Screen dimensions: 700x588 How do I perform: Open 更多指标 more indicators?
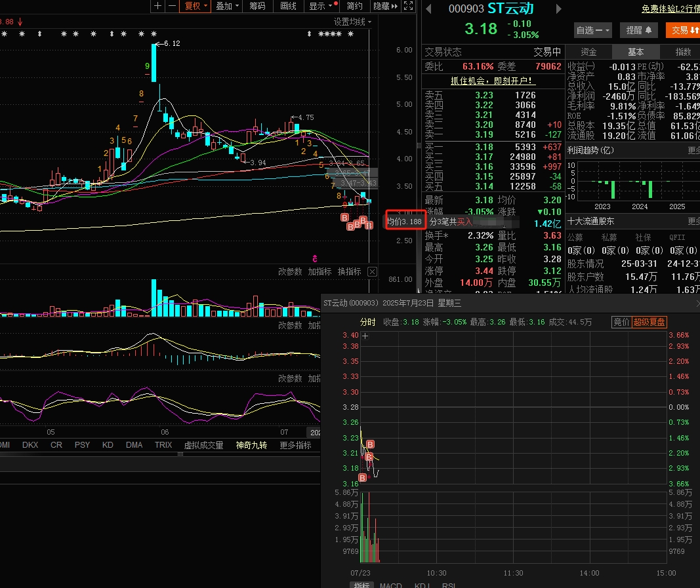pos(295,445)
